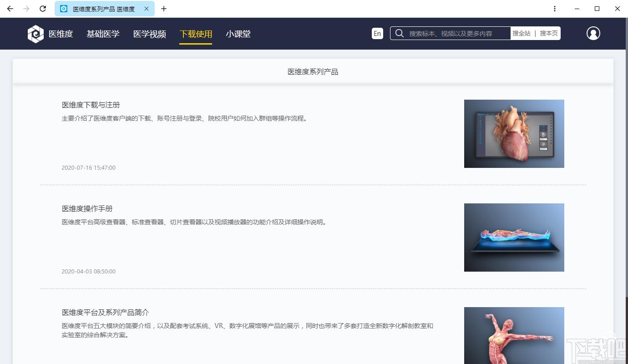Click the 搜全站 search button
This screenshot has height=364, width=628.
(522, 33)
